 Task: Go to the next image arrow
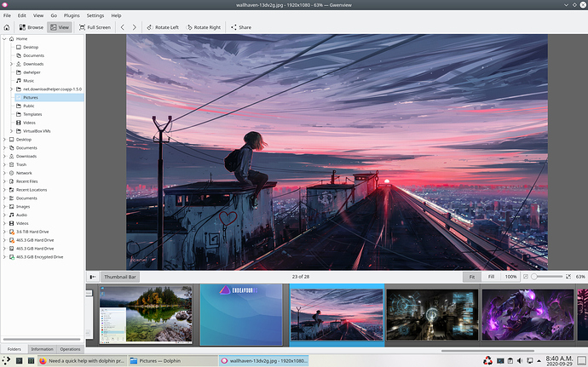135,27
